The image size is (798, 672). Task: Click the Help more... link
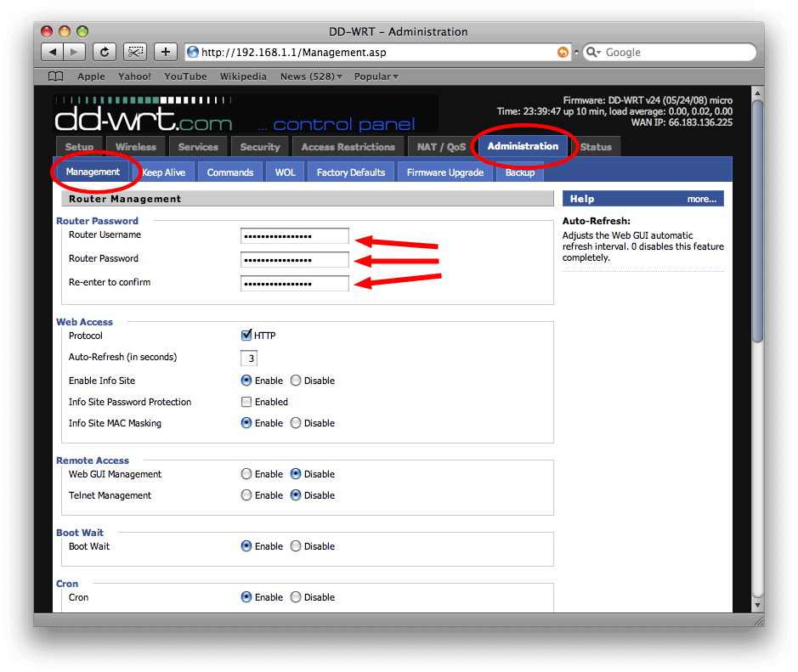tap(701, 199)
